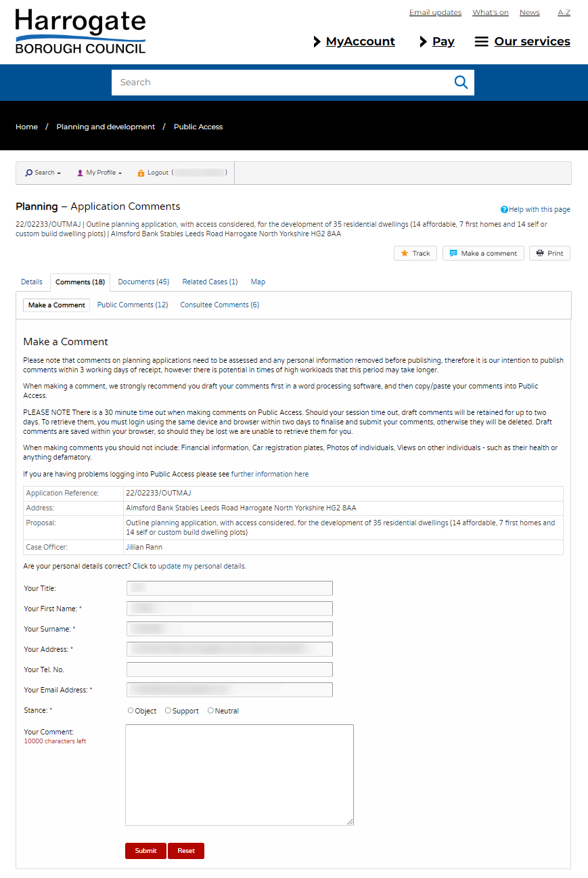Expand the Search dropdown menu
This screenshot has height=878, width=588.
pyautogui.click(x=43, y=173)
